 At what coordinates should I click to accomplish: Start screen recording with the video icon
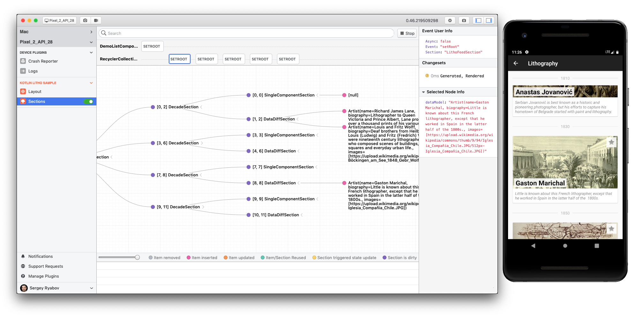click(x=96, y=20)
